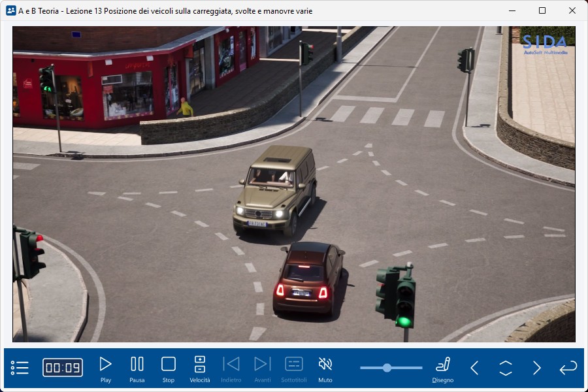This screenshot has height=392, width=588.
Task: Click the SIDA AutoSoft Multimedia logo
Action: [x=545, y=44]
